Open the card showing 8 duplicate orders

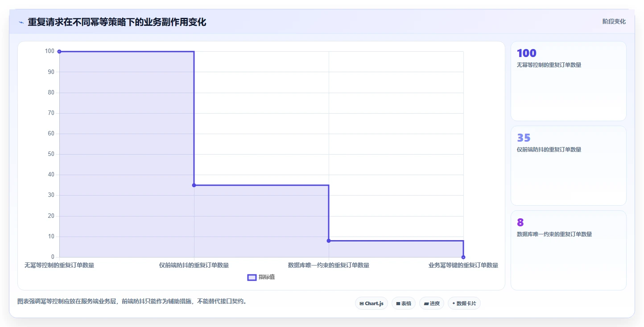568,250
